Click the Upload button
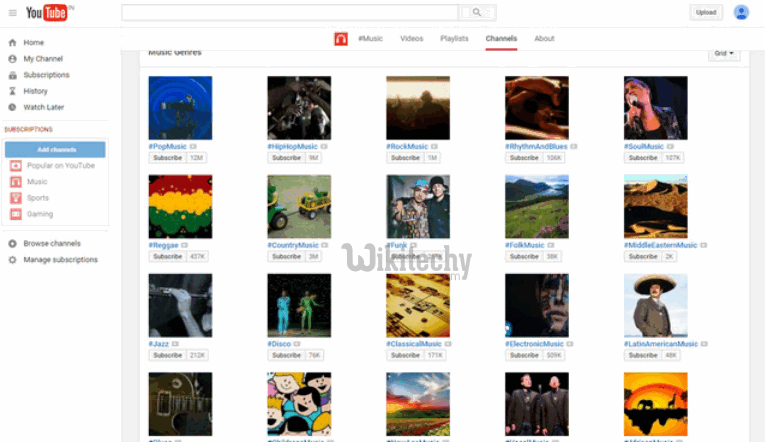The height and width of the screenshot is (442, 765). (706, 12)
